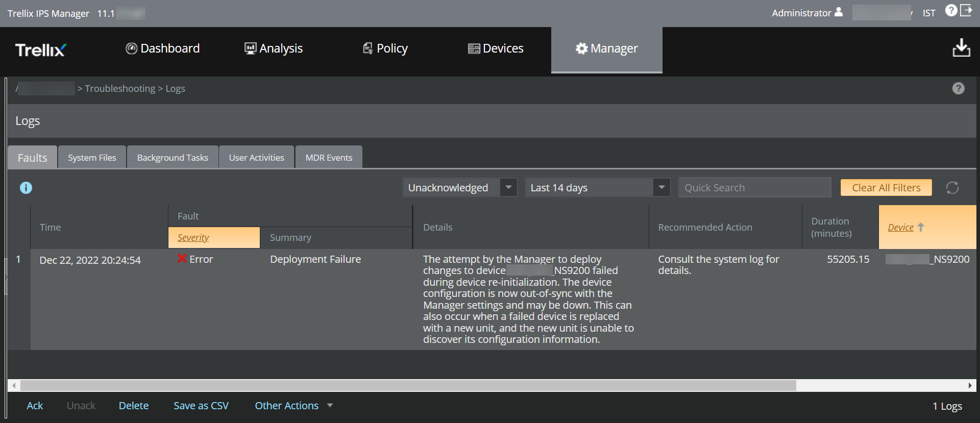Click the Device column sort arrow

coord(920,227)
